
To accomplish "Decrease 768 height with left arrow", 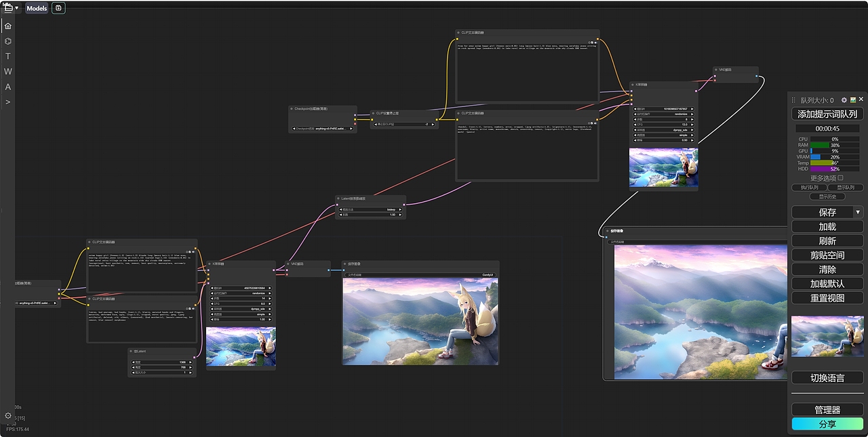I will pos(133,367).
